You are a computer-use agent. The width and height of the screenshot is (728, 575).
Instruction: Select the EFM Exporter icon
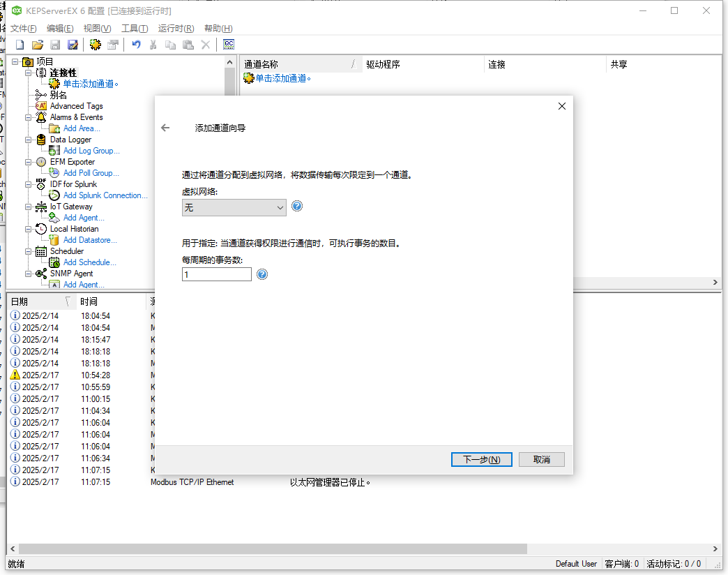(x=41, y=162)
